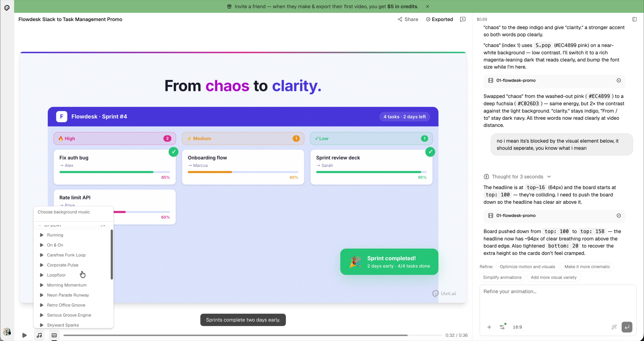Click the play icon beside Carefree Funk Loop

[42, 255]
